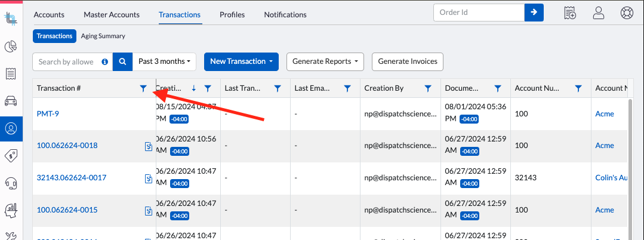Click the search info icon
This screenshot has width=644, height=240.
105,61
